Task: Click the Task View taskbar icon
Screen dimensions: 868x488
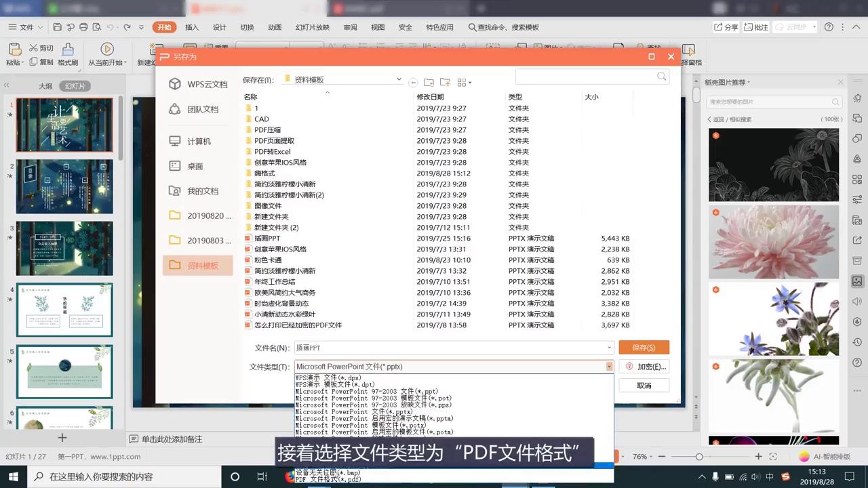Action: click(x=262, y=476)
